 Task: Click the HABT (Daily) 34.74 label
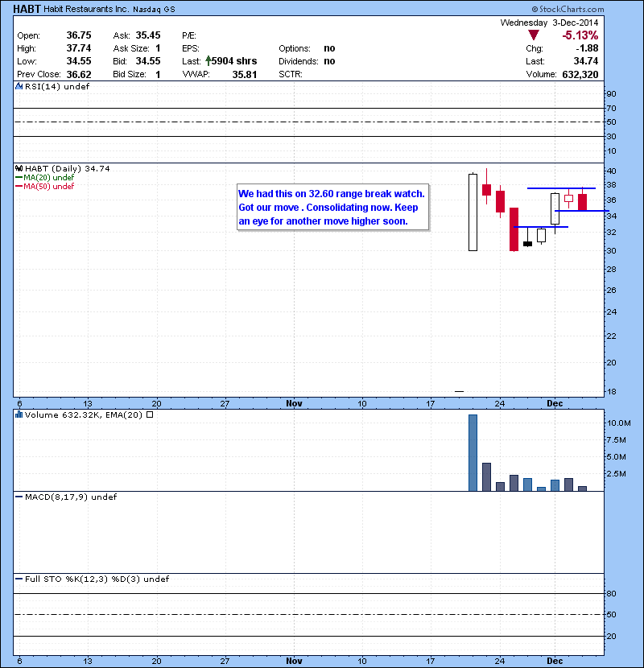[x=68, y=169]
